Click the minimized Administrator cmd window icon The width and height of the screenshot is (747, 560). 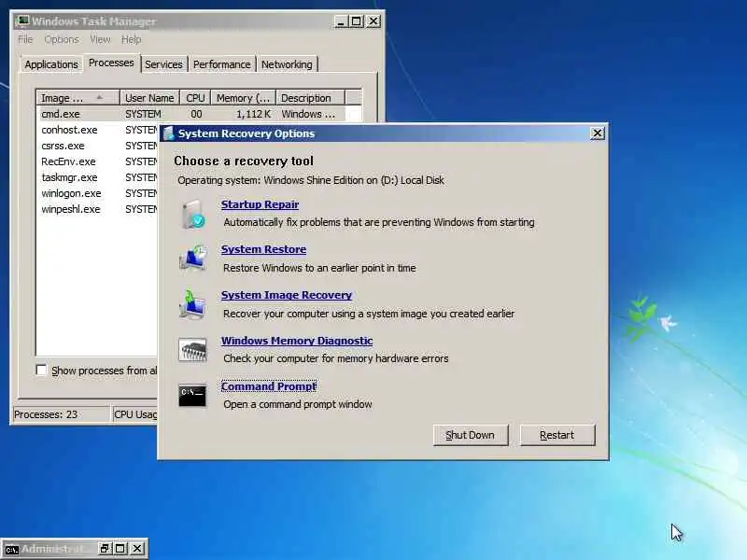point(11,549)
